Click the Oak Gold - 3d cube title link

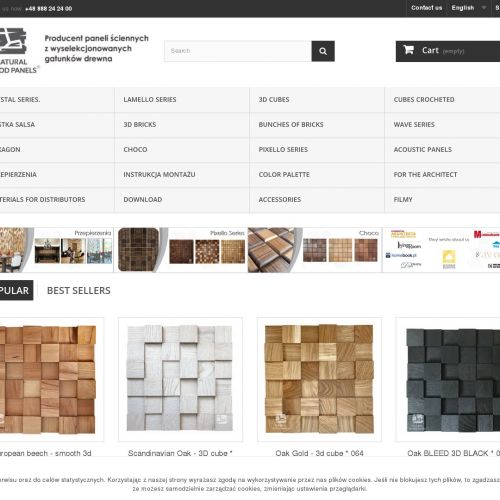pyautogui.click(x=319, y=453)
